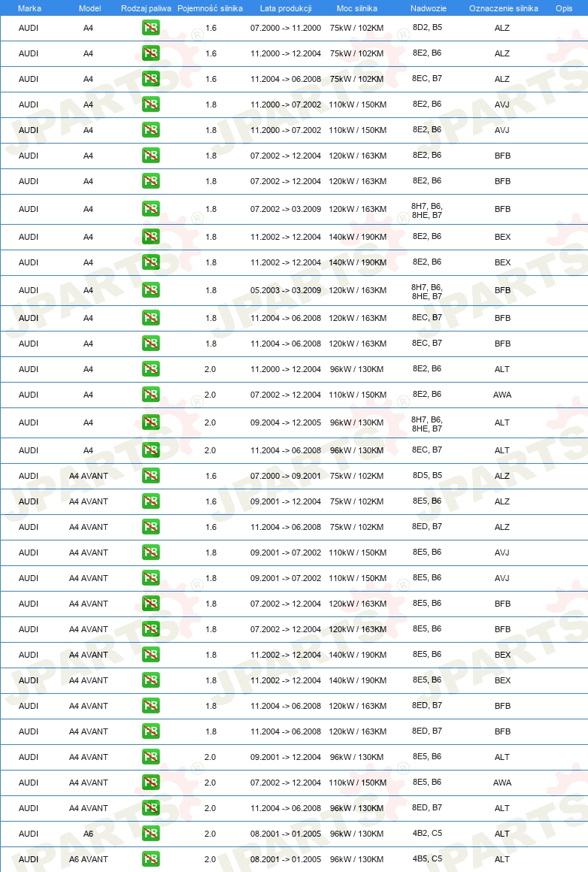Viewport: 588px width, 872px height.
Task: Click the Model column header
Action: coord(89,8)
